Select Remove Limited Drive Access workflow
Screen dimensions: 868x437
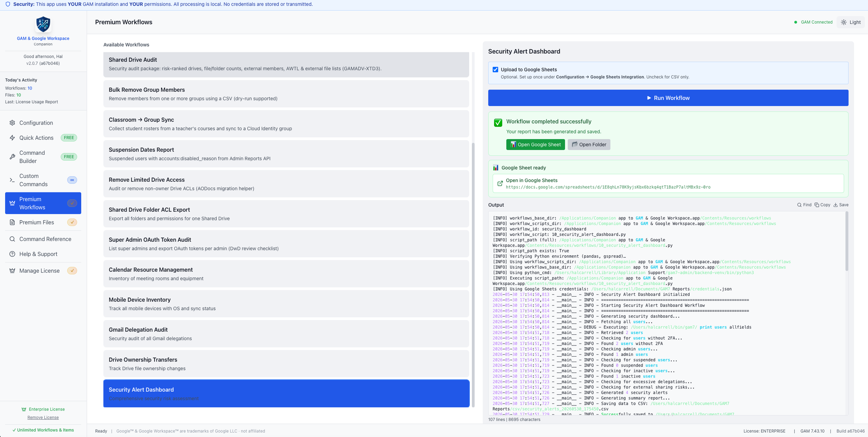[x=286, y=184]
